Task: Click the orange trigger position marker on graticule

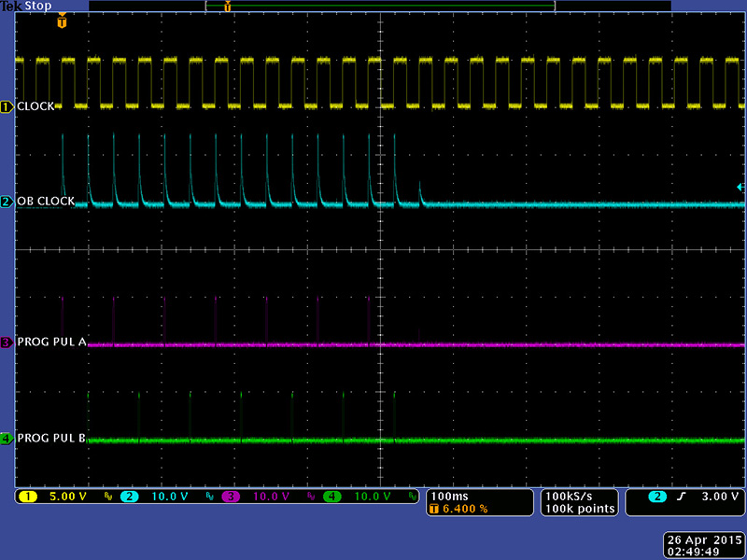Action: point(62,21)
